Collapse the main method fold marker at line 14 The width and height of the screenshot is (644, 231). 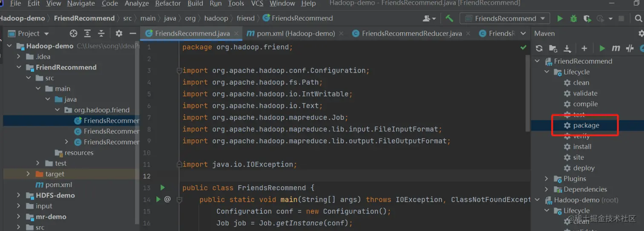[179, 199]
